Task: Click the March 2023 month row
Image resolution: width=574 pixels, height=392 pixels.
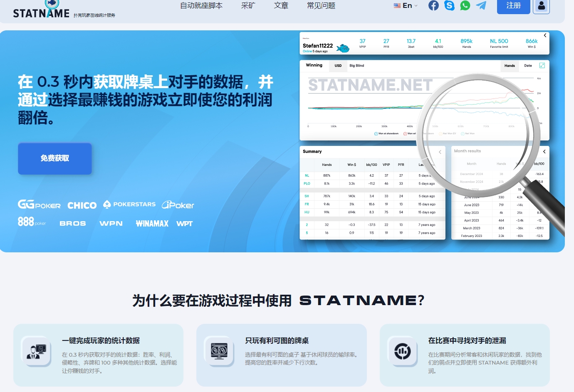Action: [x=500, y=228]
